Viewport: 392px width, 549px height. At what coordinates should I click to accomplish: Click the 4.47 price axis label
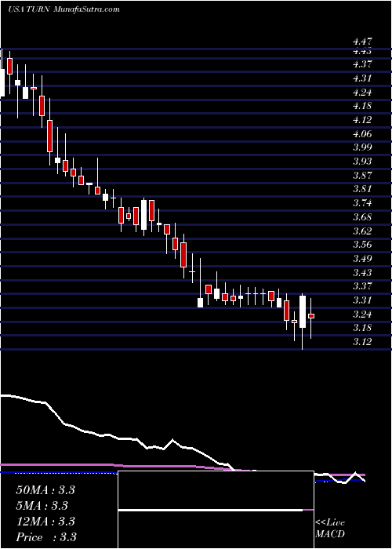pos(362,42)
